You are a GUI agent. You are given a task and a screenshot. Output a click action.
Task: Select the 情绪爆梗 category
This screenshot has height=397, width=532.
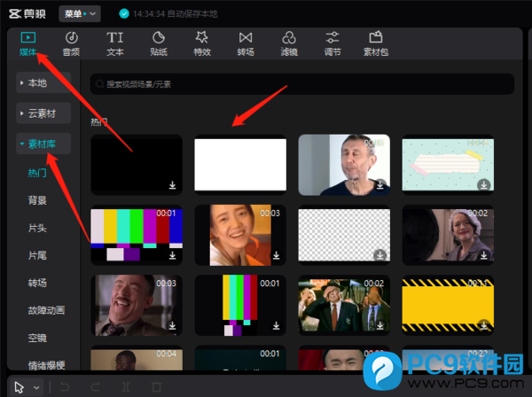[46, 365]
